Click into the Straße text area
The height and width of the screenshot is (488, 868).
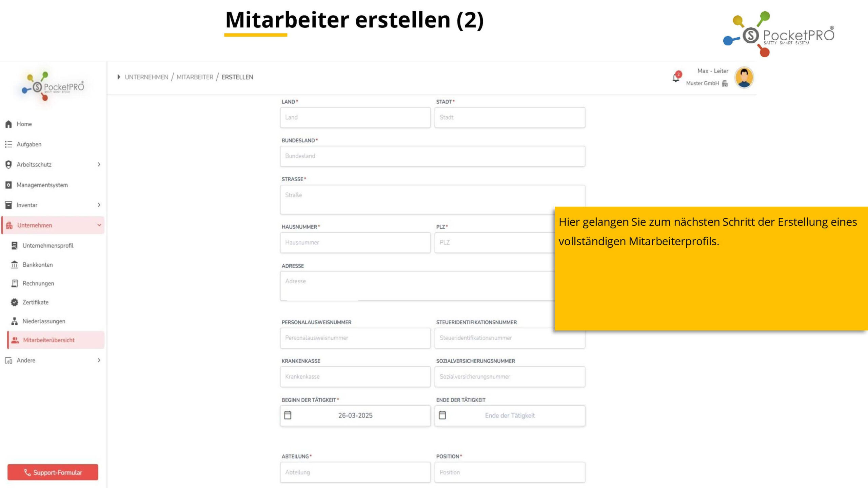point(433,200)
